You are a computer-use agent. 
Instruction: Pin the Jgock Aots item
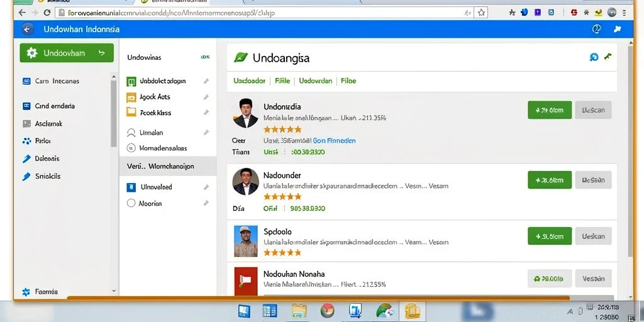click(x=206, y=97)
